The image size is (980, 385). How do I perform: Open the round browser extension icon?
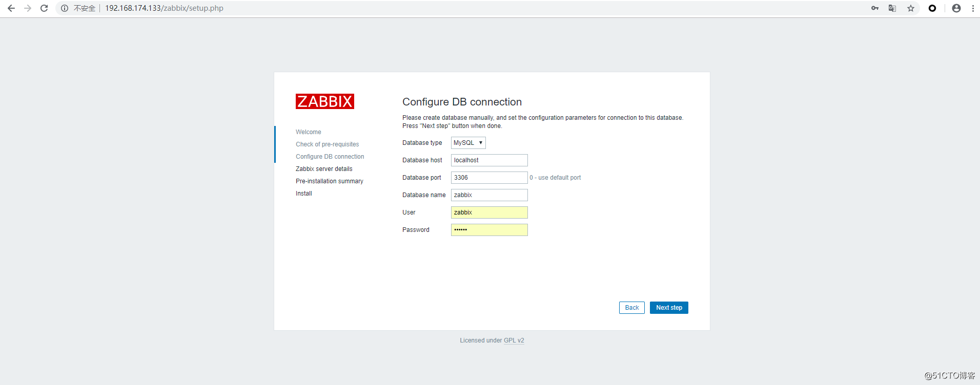click(x=932, y=8)
